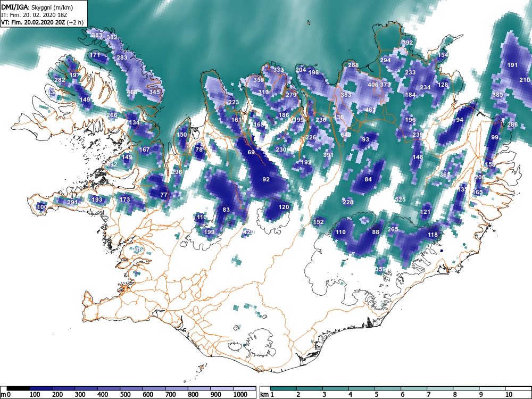
Task: Click map value 204
Action: [301, 70]
